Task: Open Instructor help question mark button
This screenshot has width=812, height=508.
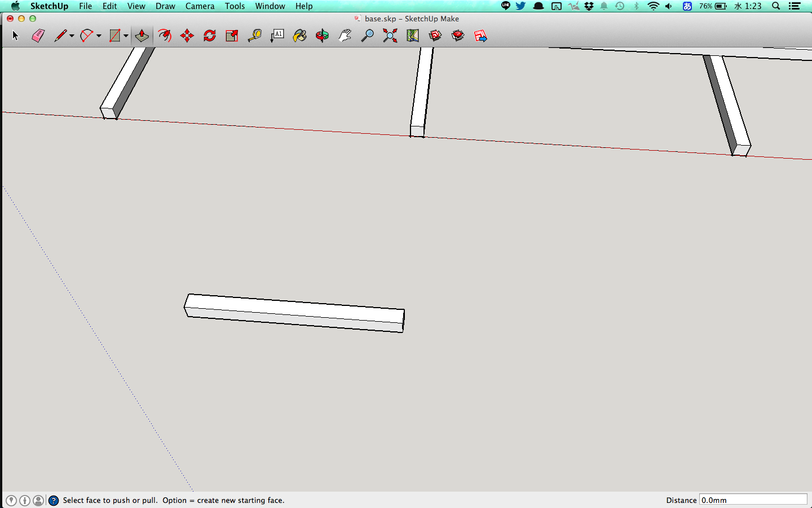Action: coord(54,501)
